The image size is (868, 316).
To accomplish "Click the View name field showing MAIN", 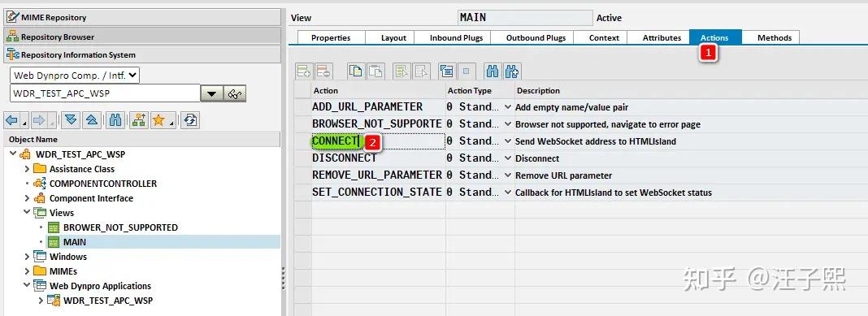I will pos(525,18).
